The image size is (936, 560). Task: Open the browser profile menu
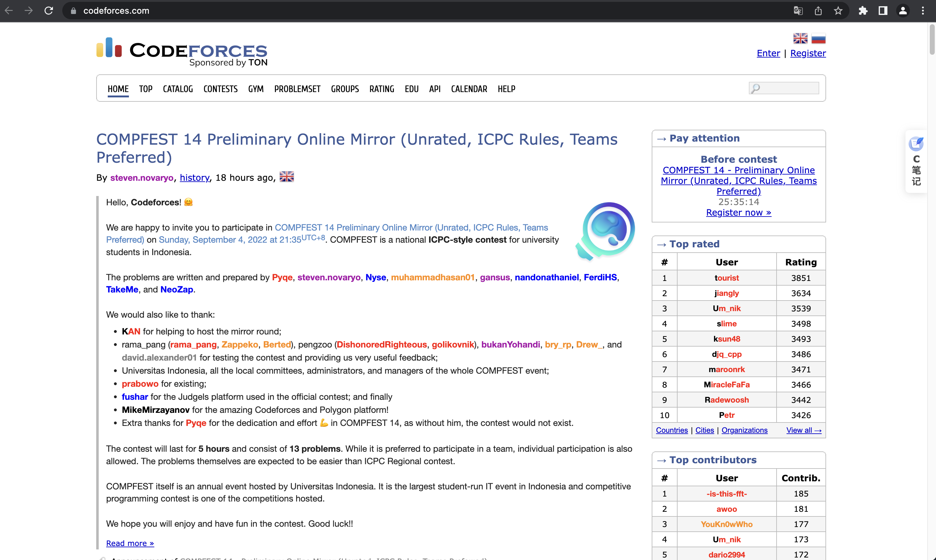point(903,11)
